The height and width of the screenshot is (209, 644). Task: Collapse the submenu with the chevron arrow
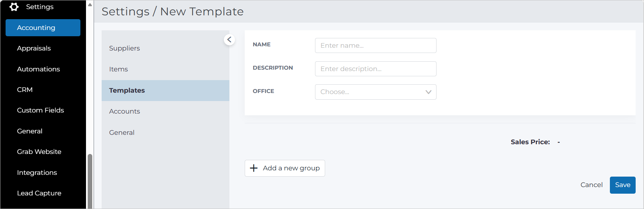[229, 40]
